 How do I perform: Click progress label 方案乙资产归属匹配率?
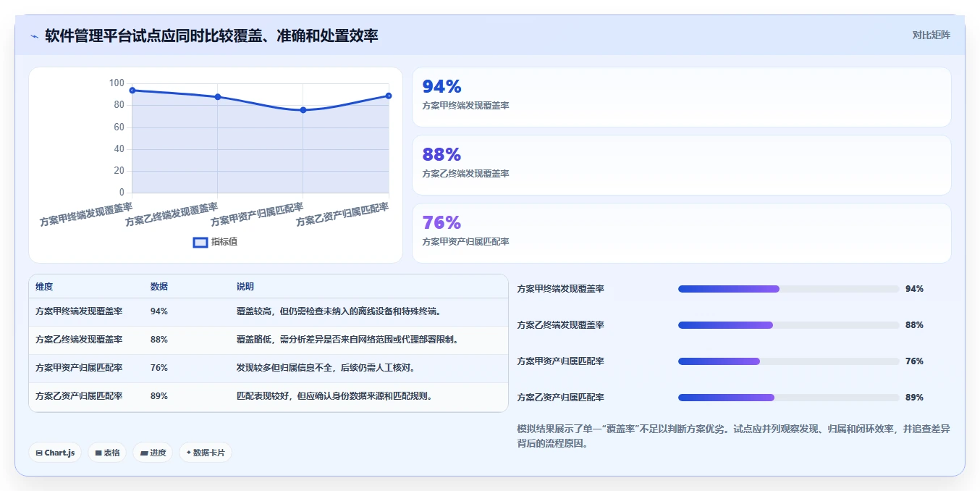pyautogui.click(x=561, y=398)
